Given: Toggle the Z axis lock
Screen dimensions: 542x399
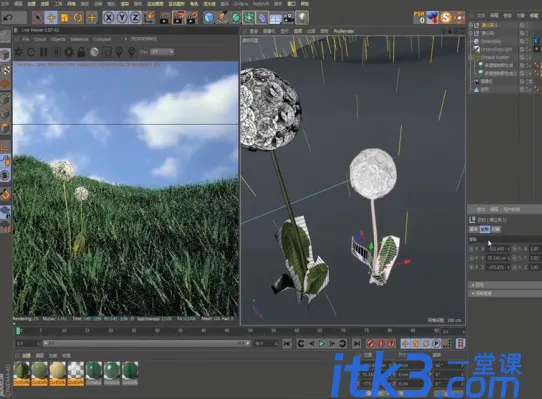Looking at the screenshot, I should (135, 17).
